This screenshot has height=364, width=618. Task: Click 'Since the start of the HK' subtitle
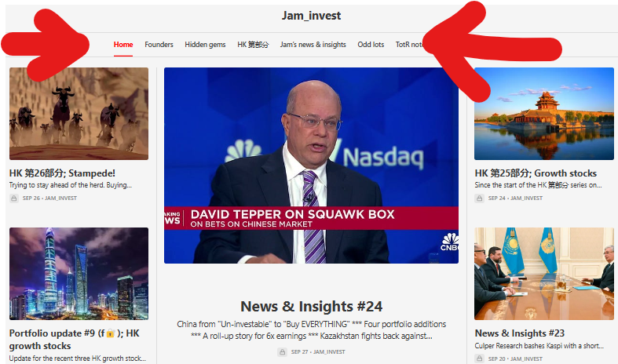click(x=539, y=185)
